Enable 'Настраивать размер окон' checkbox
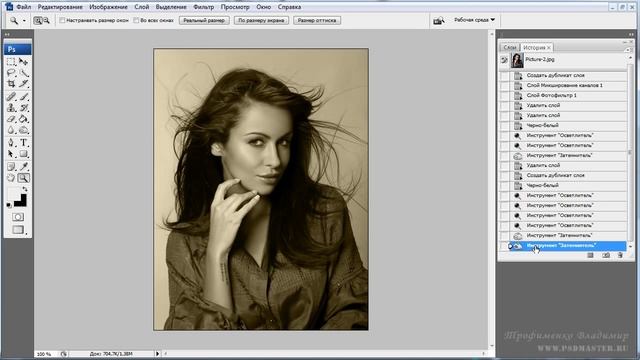 62,20
